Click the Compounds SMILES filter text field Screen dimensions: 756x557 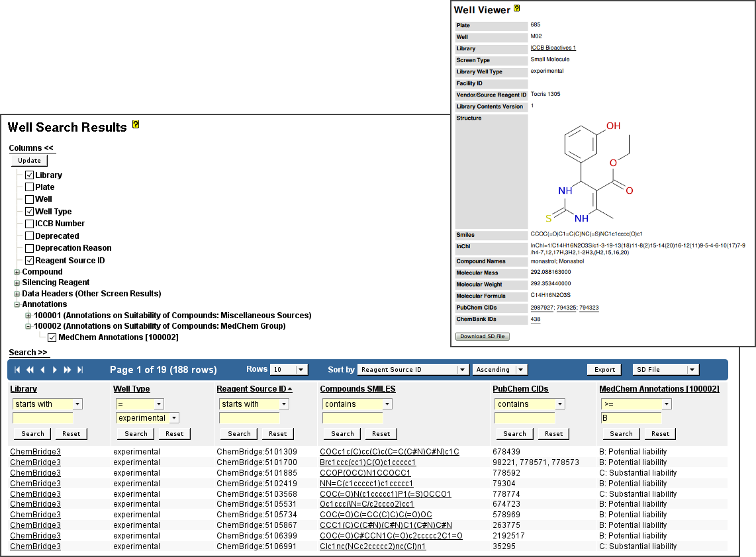pos(352,418)
